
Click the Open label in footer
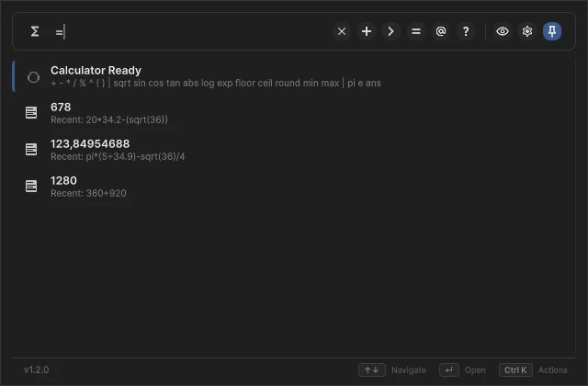tap(475, 370)
